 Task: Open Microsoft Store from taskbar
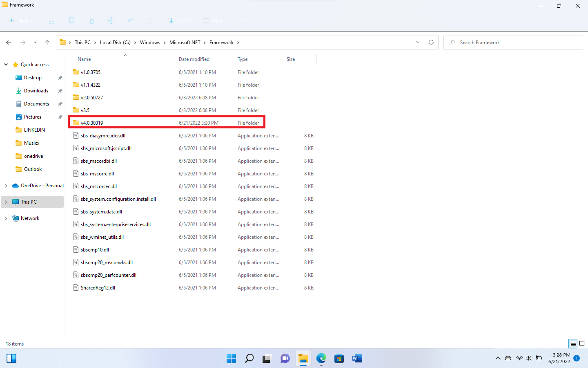(x=339, y=359)
